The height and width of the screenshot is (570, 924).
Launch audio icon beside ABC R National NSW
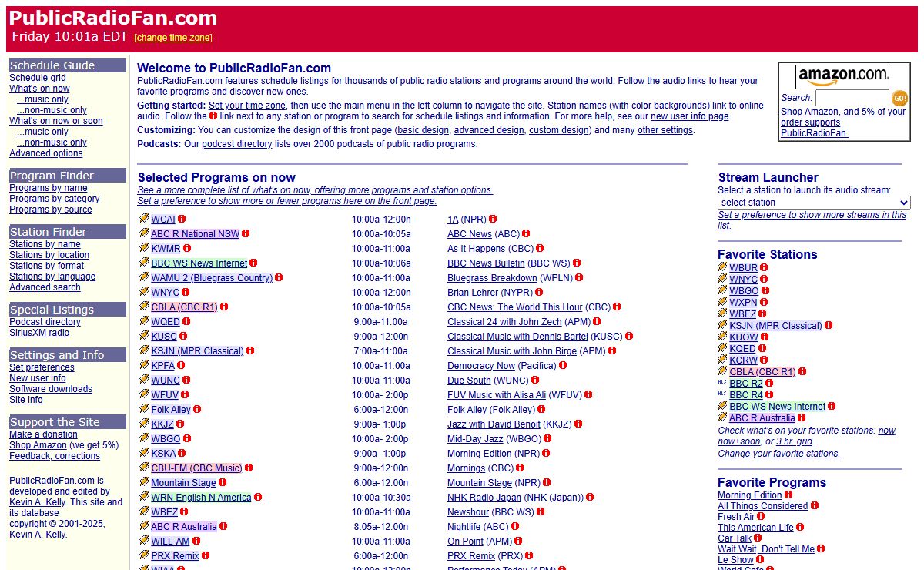pos(144,233)
